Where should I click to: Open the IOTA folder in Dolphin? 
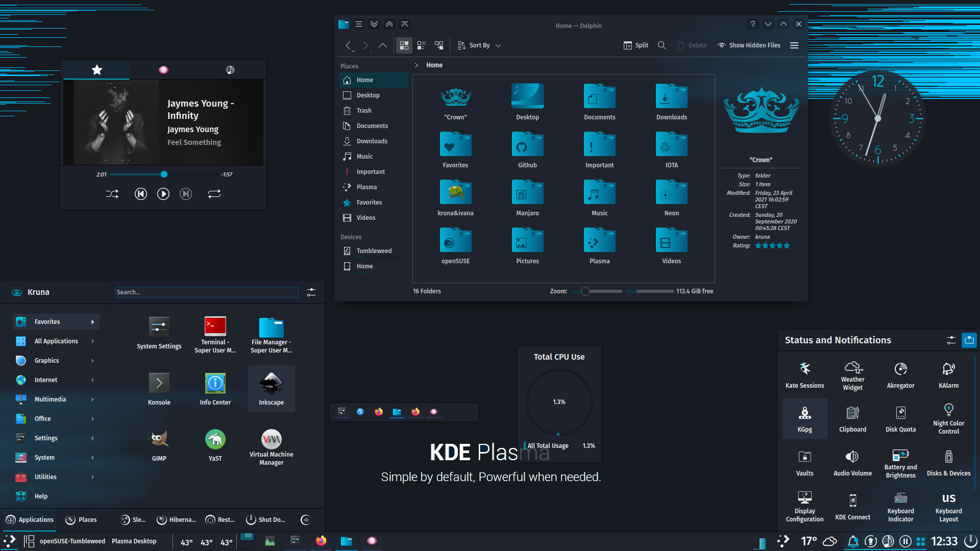click(671, 149)
